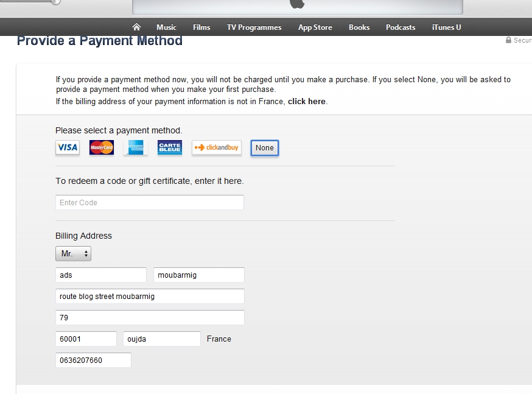Choose MasterCard as payment method

click(x=102, y=147)
